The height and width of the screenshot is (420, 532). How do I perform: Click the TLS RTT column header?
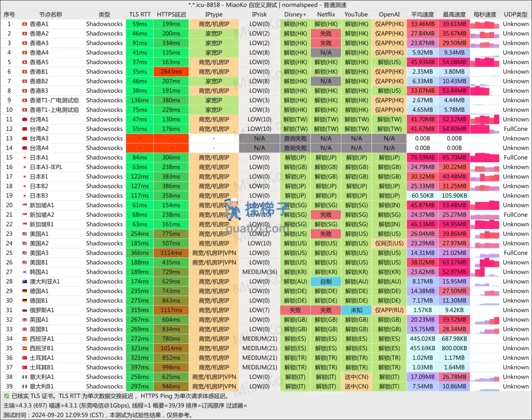coord(140,15)
